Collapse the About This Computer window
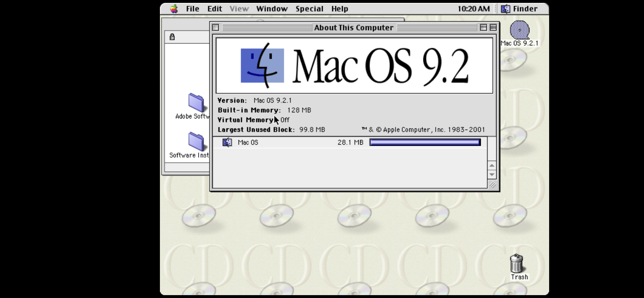The height and width of the screenshot is (298, 644). [x=493, y=27]
